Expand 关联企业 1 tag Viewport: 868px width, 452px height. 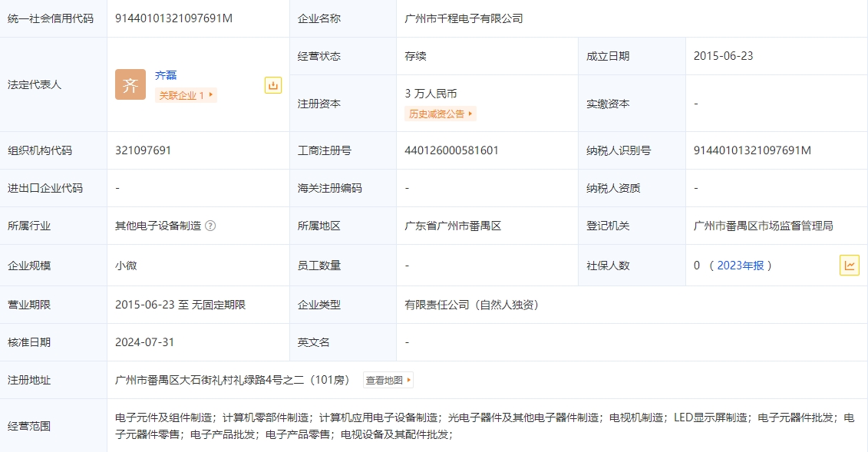point(186,95)
